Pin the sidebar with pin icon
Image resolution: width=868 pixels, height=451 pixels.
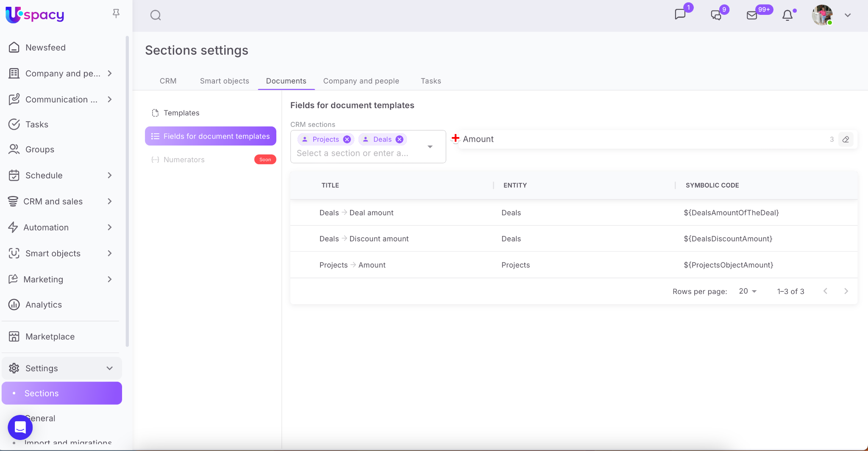[116, 14]
